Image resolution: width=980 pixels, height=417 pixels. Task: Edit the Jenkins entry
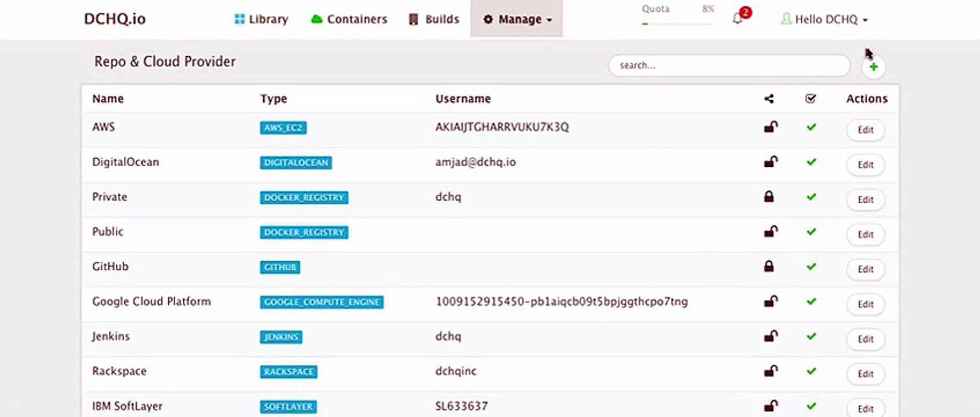[865, 339]
